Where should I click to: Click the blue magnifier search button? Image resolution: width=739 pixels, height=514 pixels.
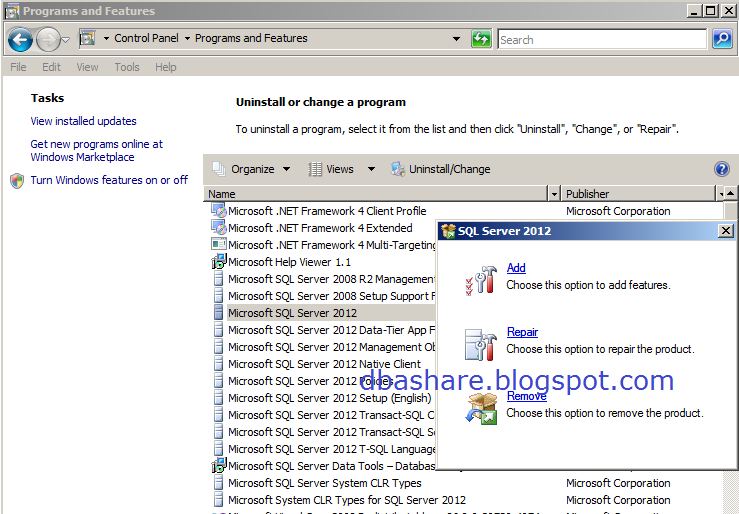(x=722, y=39)
